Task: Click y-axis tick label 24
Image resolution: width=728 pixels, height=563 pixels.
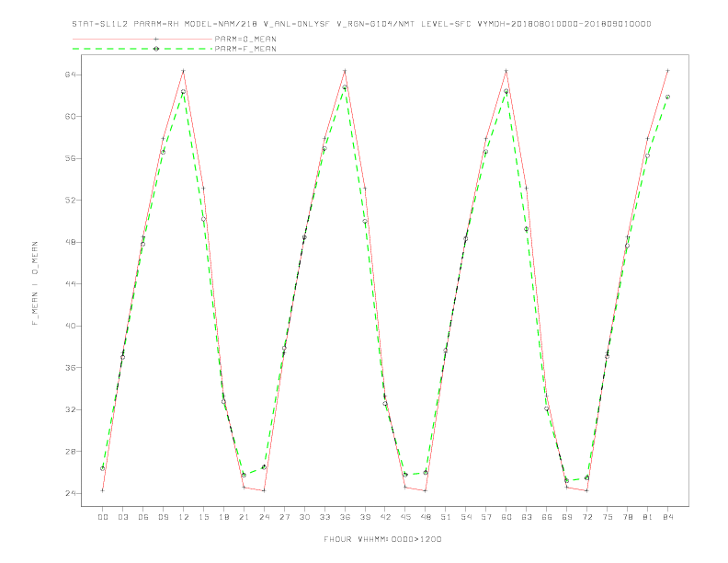Action: pos(71,493)
